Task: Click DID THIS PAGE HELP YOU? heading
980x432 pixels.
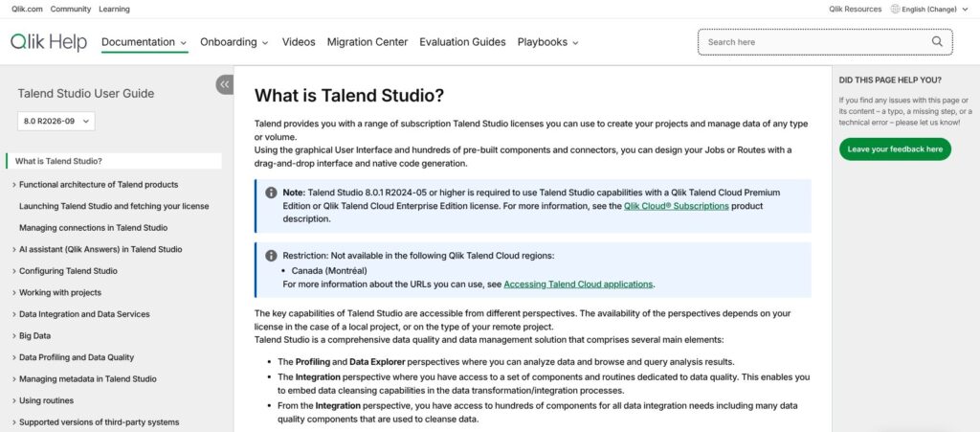Action: coord(890,80)
